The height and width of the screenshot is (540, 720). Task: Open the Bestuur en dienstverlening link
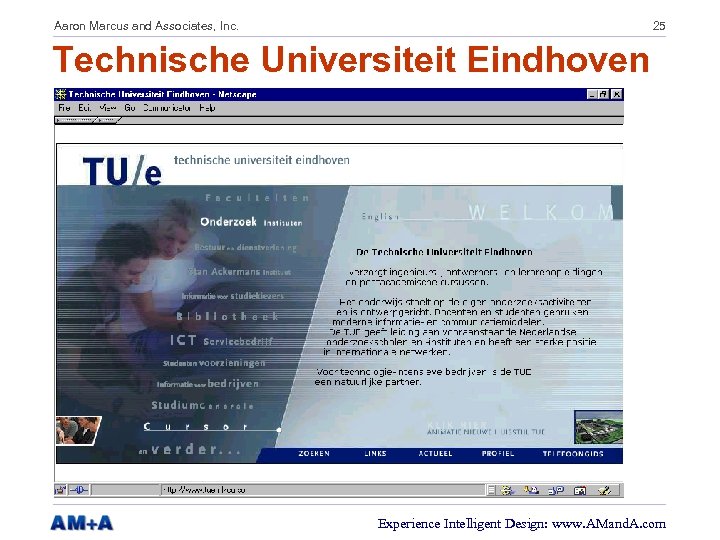245,248
